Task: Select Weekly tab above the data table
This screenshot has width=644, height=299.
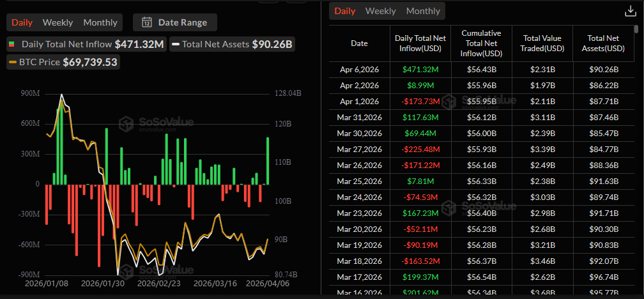Action: pyautogui.click(x=381, y=11)
